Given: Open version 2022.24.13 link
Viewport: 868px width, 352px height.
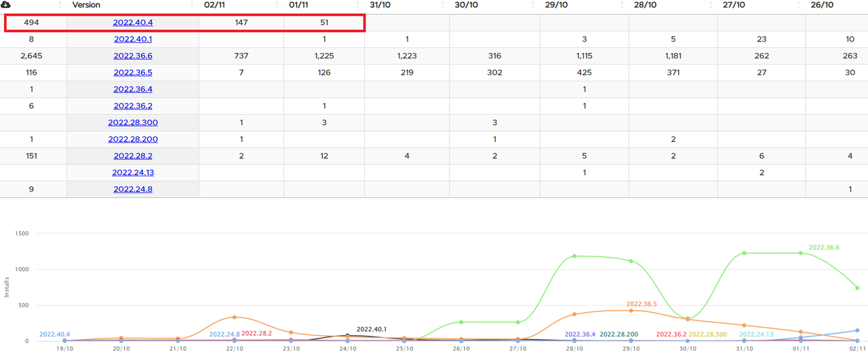Looking at the screenshot, I should [x=133, y=172].
